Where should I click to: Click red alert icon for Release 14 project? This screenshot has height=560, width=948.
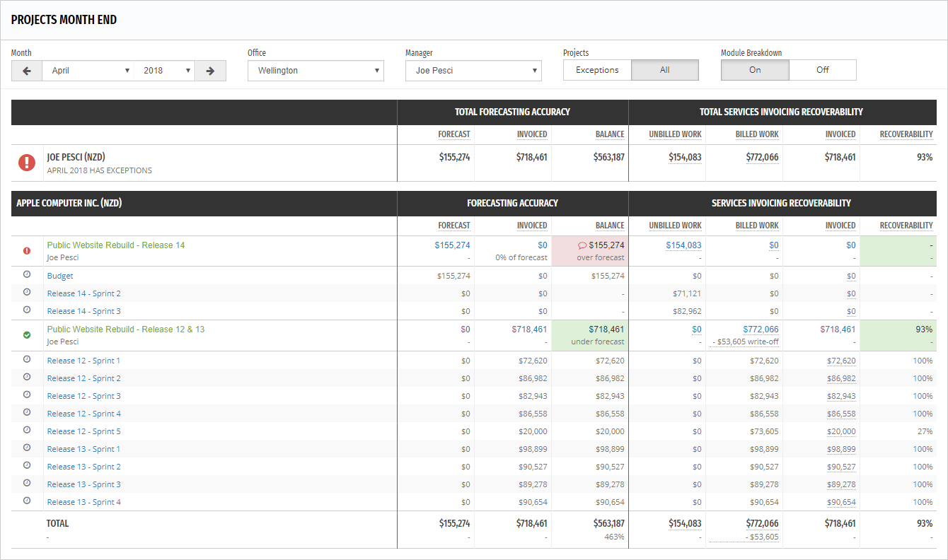27,250
